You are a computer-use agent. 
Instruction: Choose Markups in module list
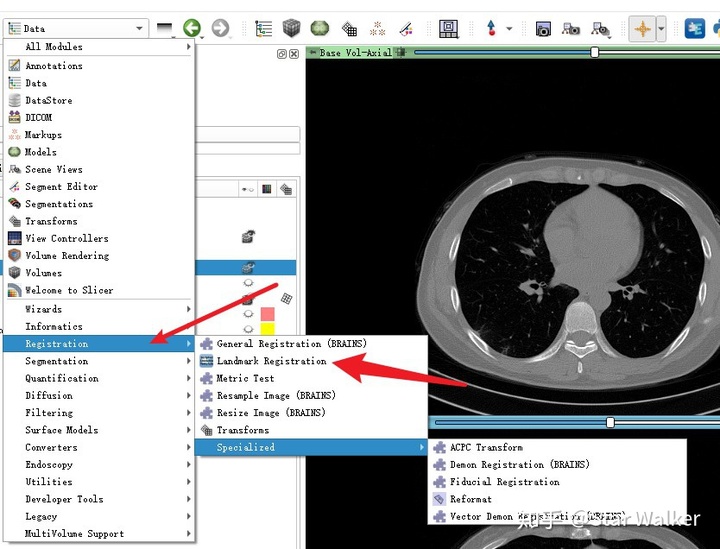[x=99, y=134]
